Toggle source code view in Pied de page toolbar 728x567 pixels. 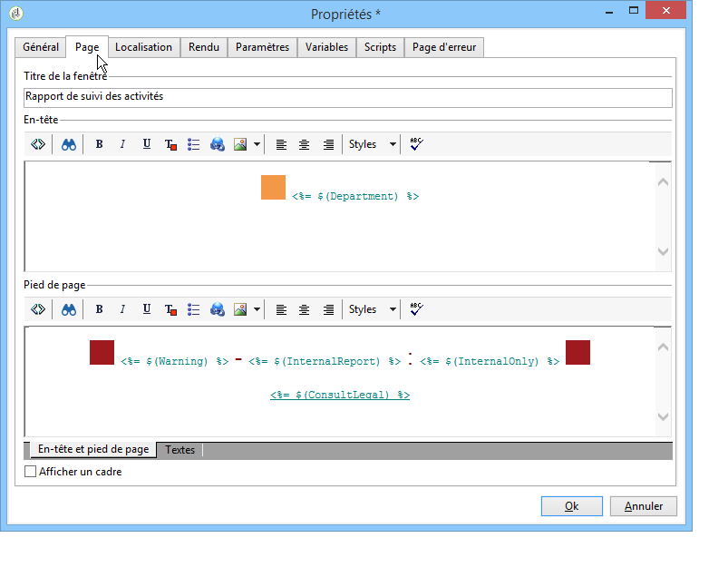38,309
